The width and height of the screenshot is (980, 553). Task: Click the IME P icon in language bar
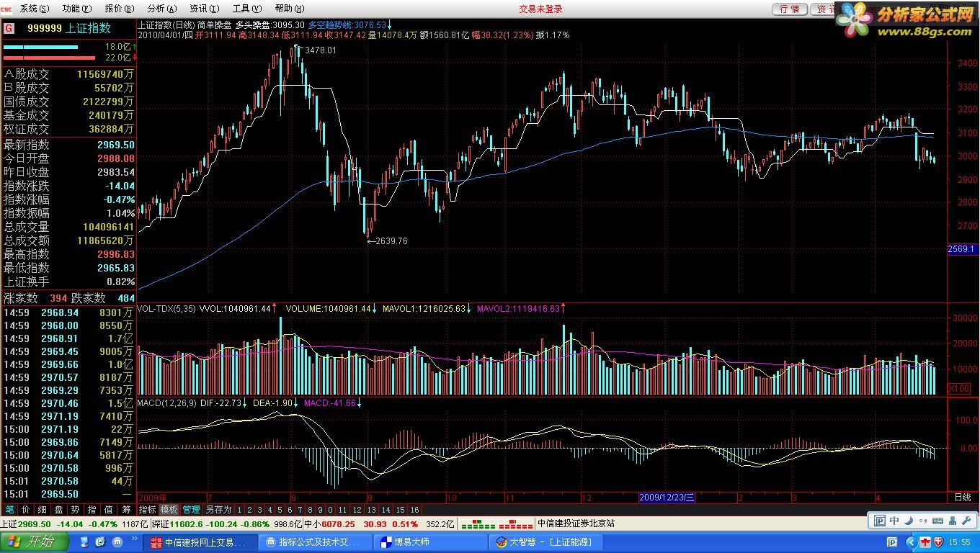pos(880,521)
